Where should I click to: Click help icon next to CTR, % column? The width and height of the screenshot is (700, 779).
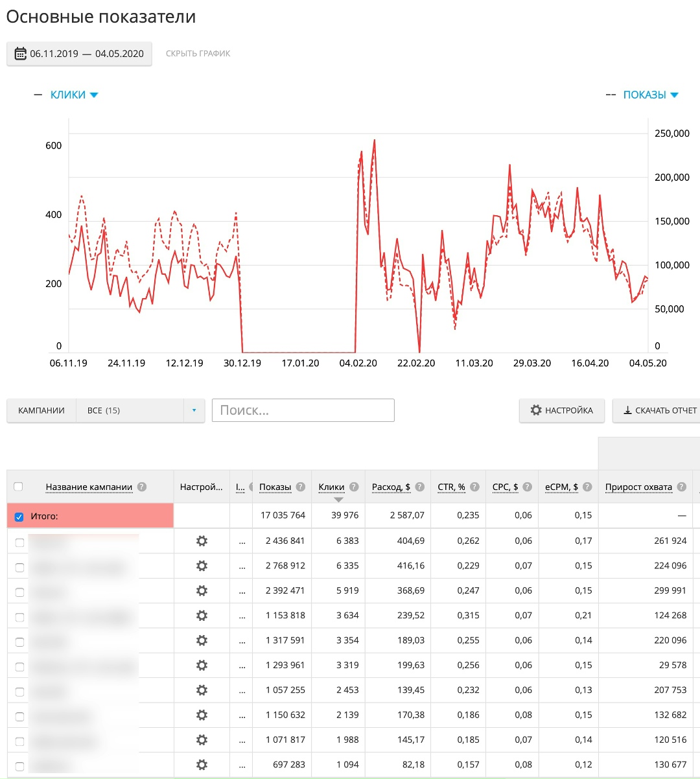[474, 487]
